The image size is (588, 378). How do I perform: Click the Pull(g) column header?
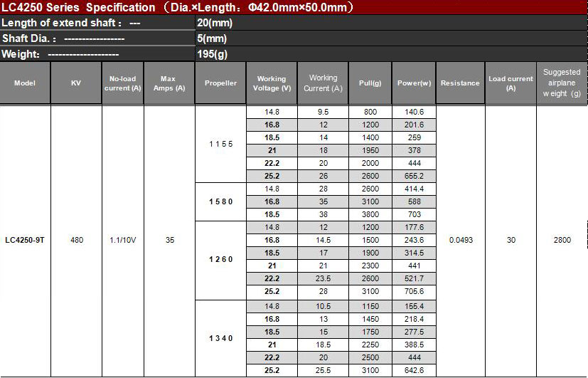(x=370, y=83)
